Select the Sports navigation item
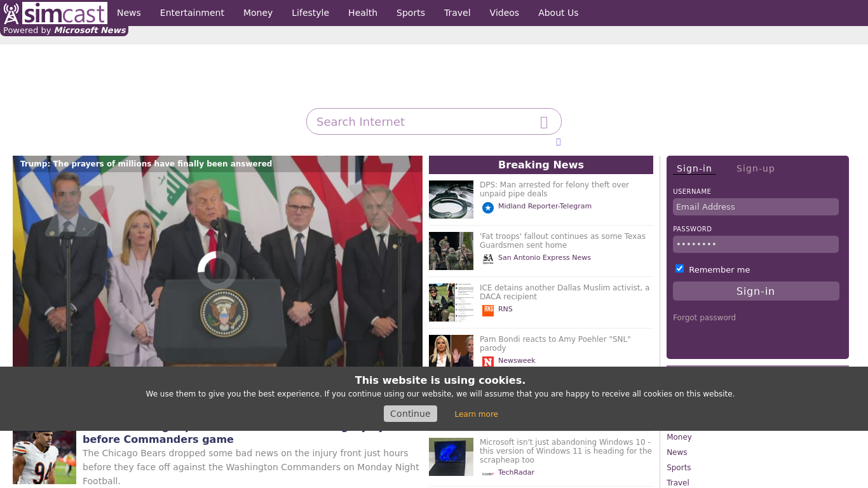The height and width of the screenshot is (488, 868). (x=410, y=13)
